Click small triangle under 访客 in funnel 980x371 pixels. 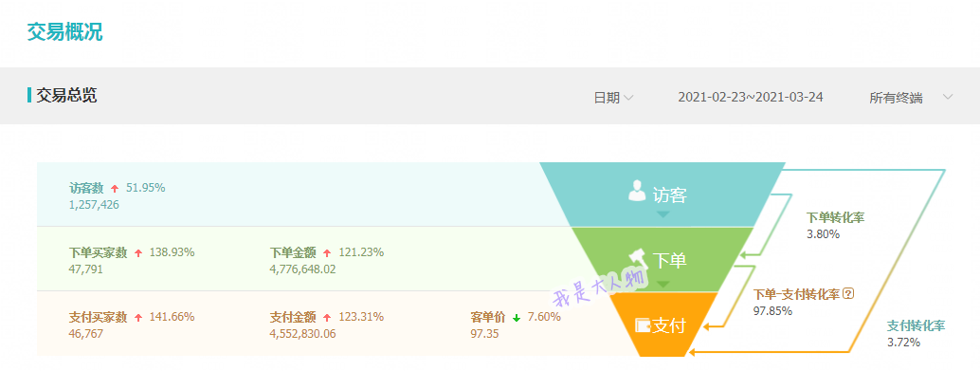pos(663,214)
